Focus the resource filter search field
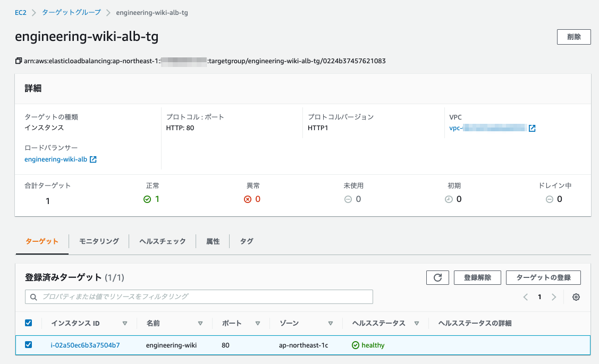The image size is (599, 364). (199, 297)
